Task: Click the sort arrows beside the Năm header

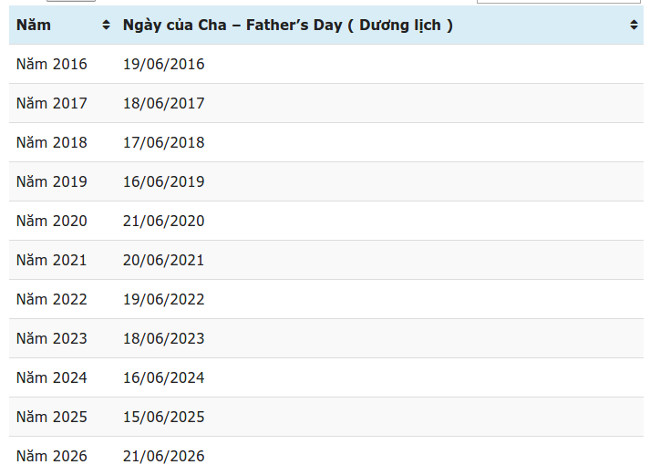Action: coord(106,25)
